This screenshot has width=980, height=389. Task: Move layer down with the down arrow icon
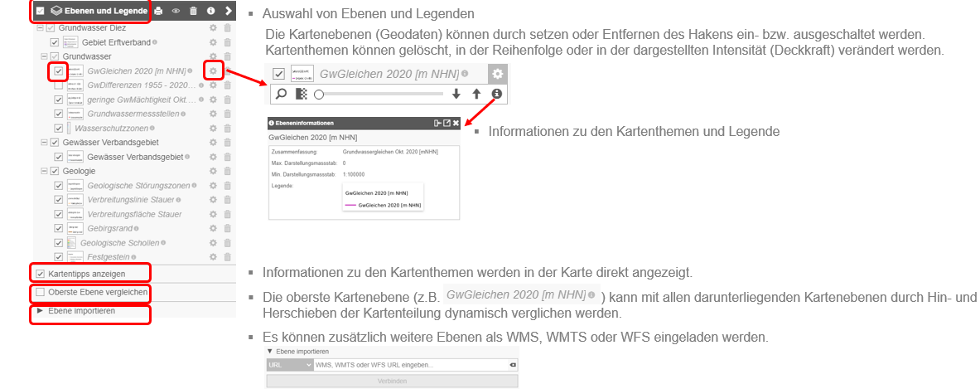coord(456,94)
